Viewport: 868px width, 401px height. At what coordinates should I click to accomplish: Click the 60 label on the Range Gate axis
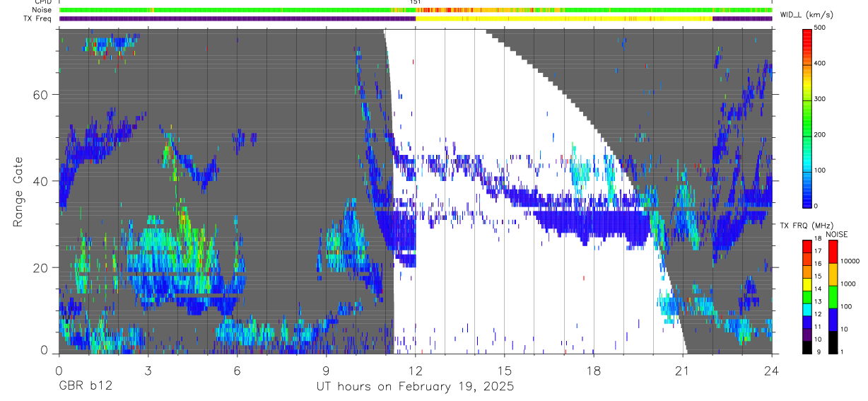(42, 94)
